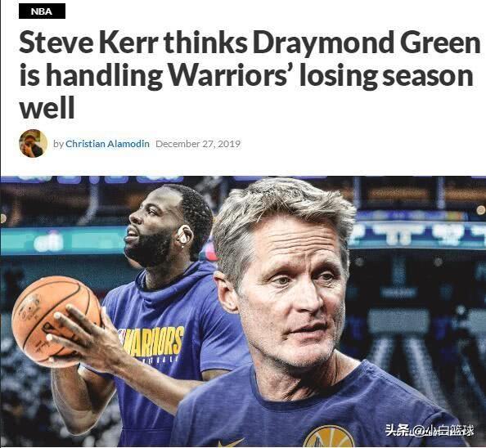The width and height of the screenshot is (486, 448).
Task: Click the word "Warriors'" in headline
Action: 230,75
